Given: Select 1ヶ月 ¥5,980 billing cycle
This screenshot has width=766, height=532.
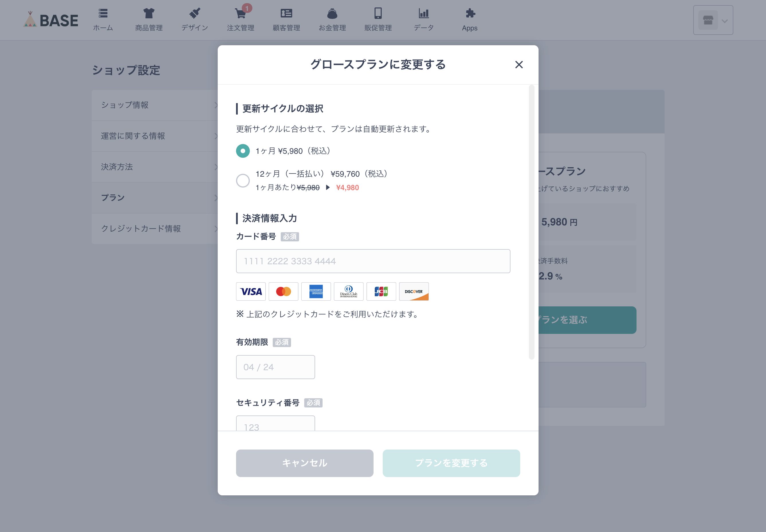Looking at the screenshot, I should 243,151.
